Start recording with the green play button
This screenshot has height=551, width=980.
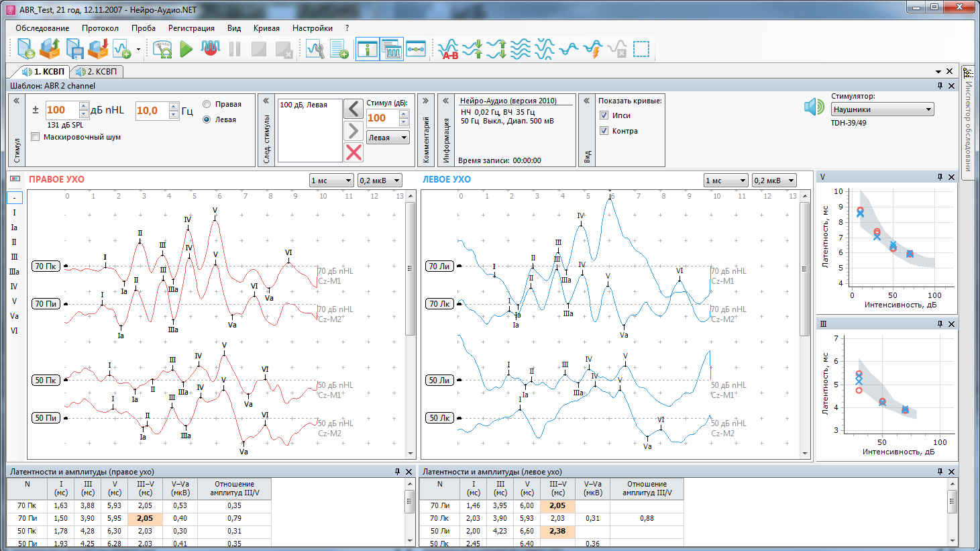(x=186, y=49)
